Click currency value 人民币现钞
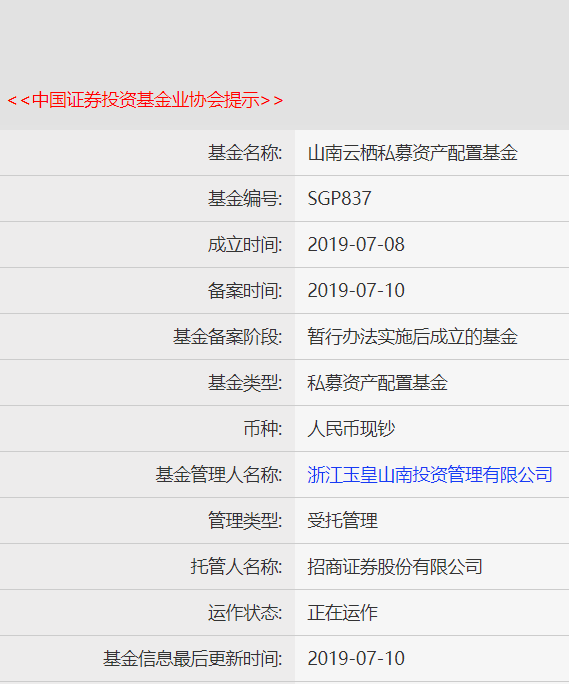 point(351,429)
